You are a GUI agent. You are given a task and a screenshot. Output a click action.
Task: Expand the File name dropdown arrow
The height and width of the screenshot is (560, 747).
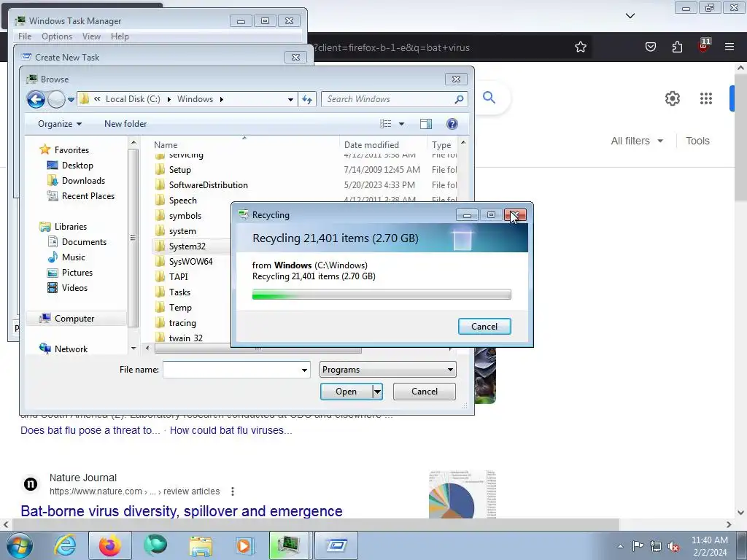[304, 370]
